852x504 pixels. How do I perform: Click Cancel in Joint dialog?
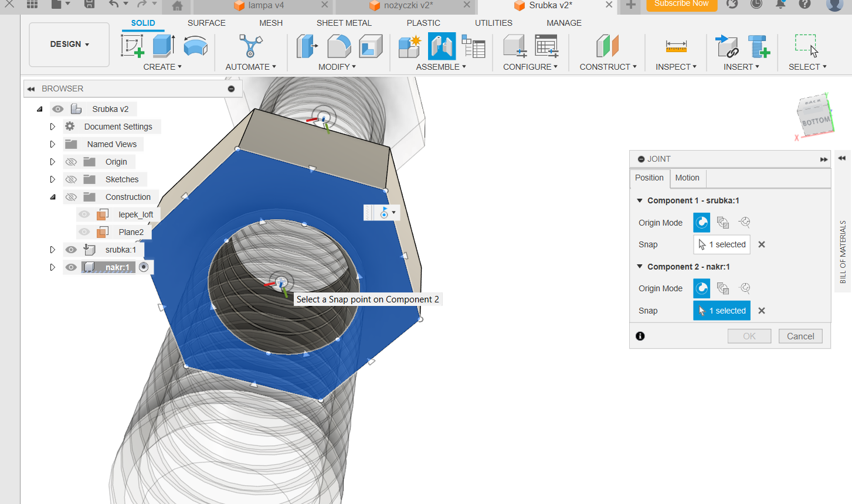(x=800, y=336)
